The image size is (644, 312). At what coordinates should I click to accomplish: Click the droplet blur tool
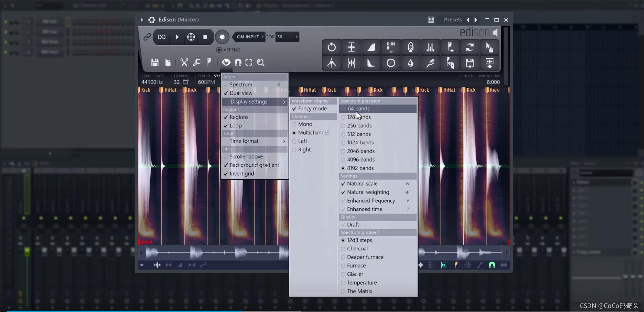(x=411, y=63)
